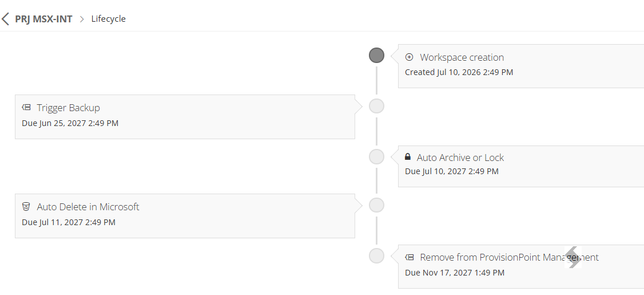Viewport: 644px width, 295px height.
Task: Click the plus icon beside Workspace creation
Action: click(x=409, y=57)
